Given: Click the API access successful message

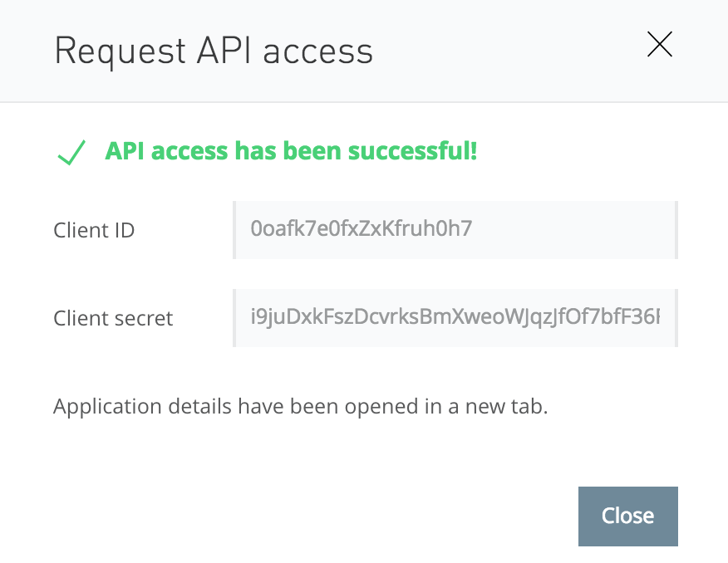Looking at the screenshot, I should point(291,152).
